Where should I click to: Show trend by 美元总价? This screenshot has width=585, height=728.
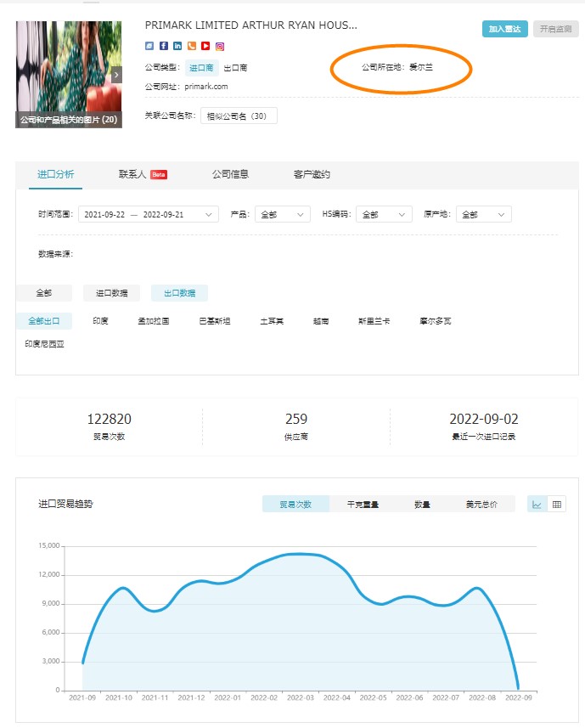pos(481,505)
